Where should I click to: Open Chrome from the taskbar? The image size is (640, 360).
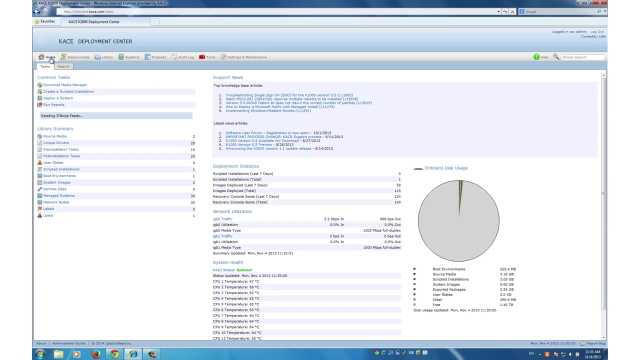point(115,354)
